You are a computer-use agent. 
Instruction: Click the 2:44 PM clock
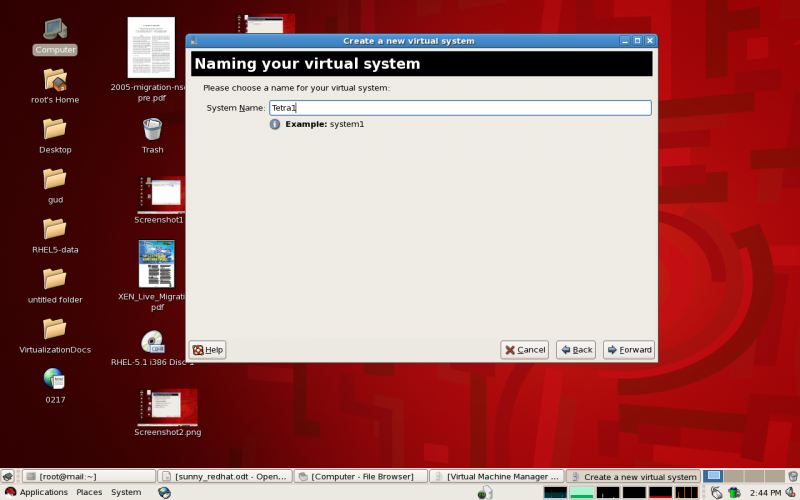pyautogui.click(x=765, y=492)
